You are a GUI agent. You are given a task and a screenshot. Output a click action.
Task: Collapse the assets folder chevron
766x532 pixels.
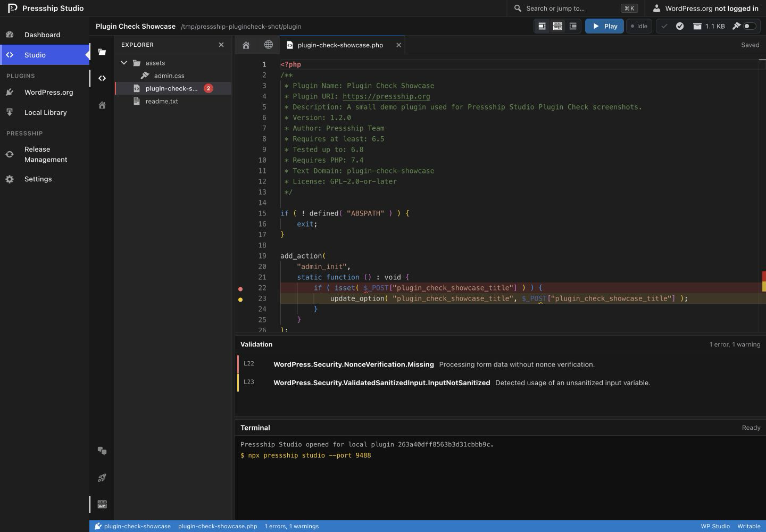click(x=124, y=63)
